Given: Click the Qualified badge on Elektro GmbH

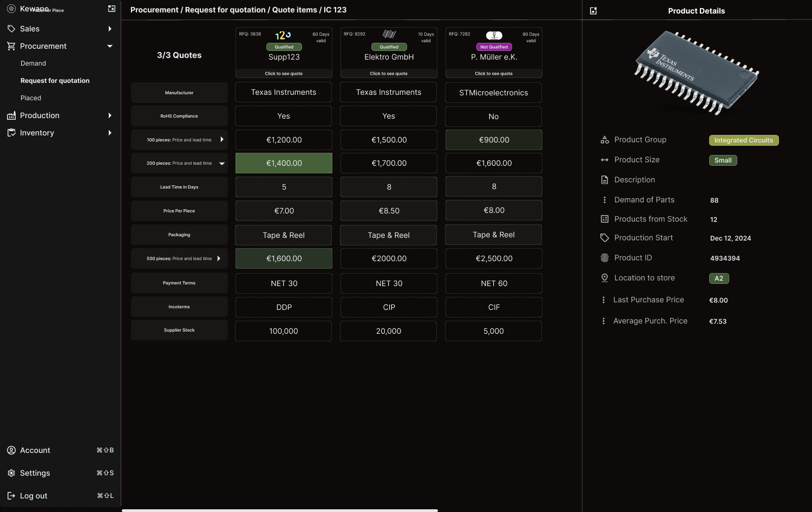Looking at the screenshot, I should [389, 47].
